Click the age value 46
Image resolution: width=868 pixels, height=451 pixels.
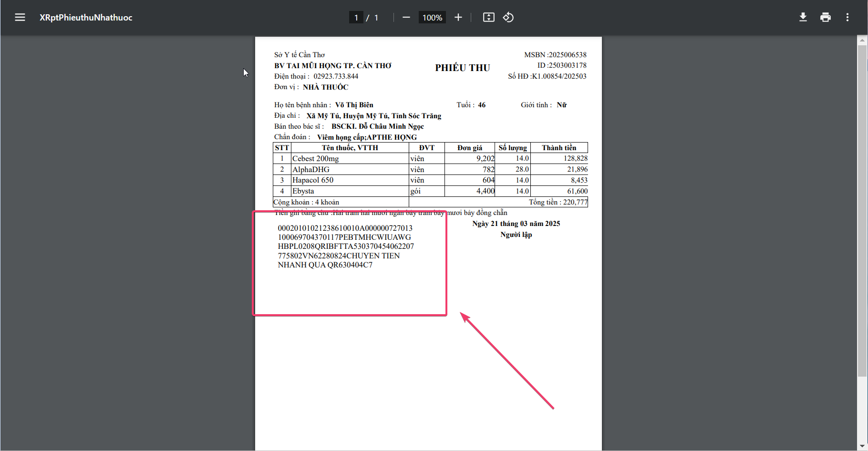(x=482, y=105)
